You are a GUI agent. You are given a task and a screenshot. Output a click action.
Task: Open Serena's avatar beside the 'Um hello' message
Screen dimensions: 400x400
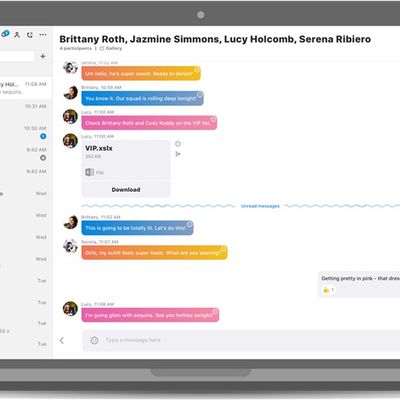pyautogui.click(x=70, y=68)
